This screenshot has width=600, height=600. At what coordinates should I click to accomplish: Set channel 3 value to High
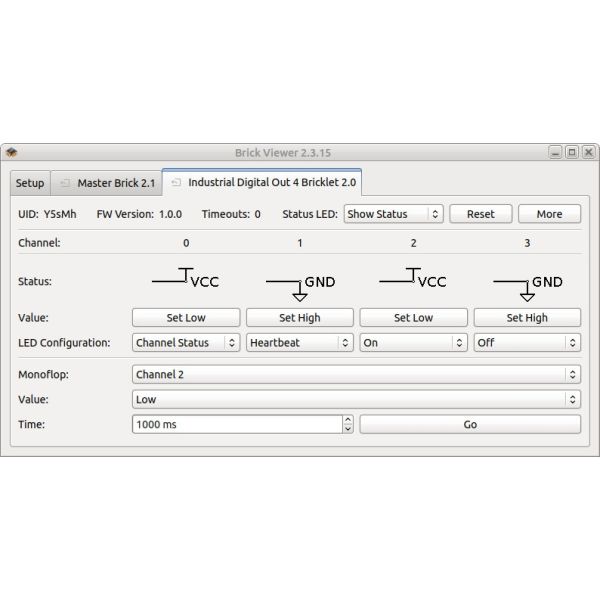pyautogui.click(x=527, y=318)
